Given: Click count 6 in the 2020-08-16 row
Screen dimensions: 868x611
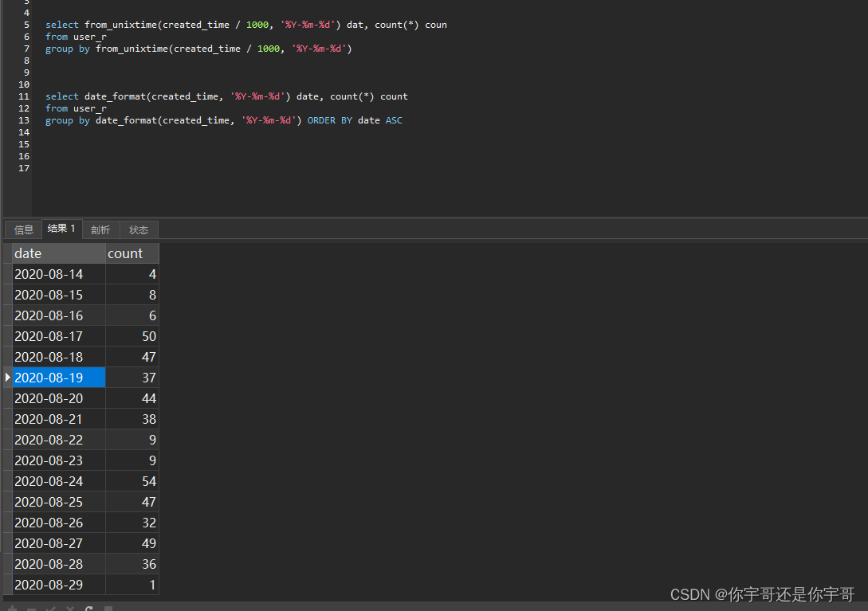Looking at the screenshot, I should point(132,315).
